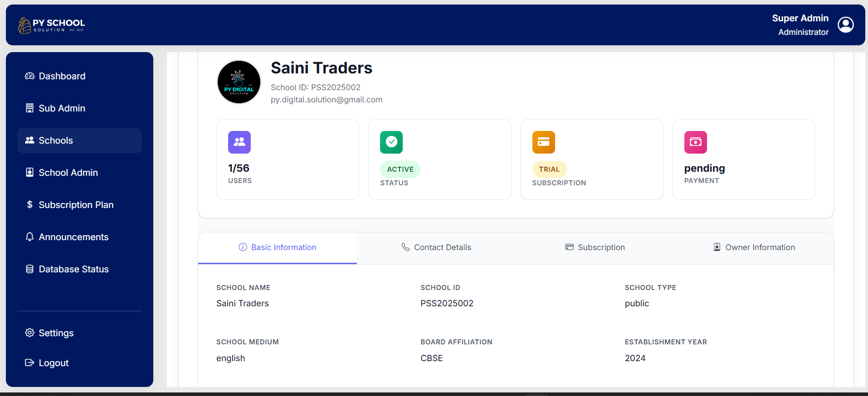Open Announcements from sidebar
Image resolution: width=868 pixels, height=396 pixels.
79,237
